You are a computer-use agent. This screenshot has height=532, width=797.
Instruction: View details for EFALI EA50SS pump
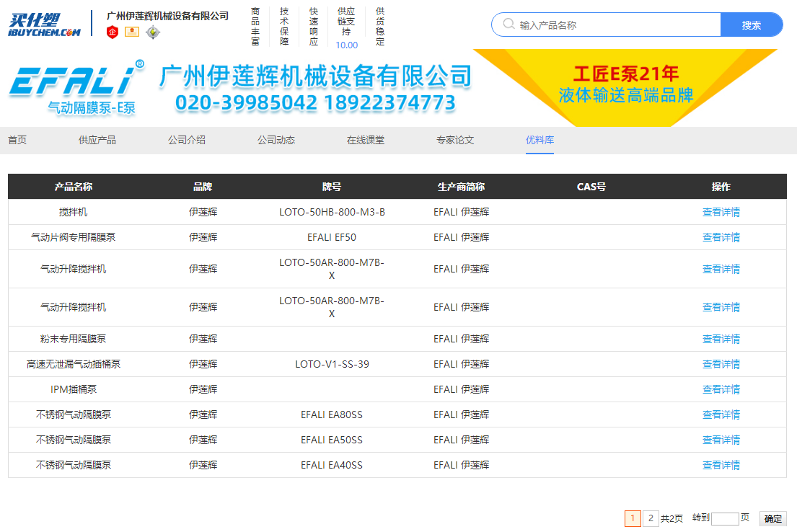(721, 440)
